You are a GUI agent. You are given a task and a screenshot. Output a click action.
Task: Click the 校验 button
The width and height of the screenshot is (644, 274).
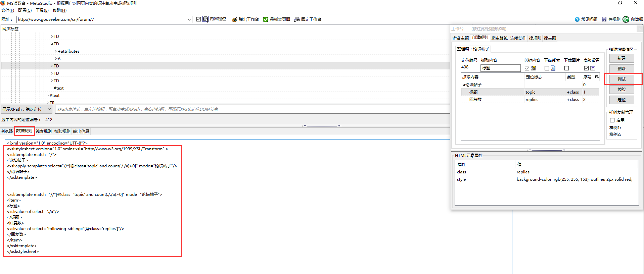[622, 89]
